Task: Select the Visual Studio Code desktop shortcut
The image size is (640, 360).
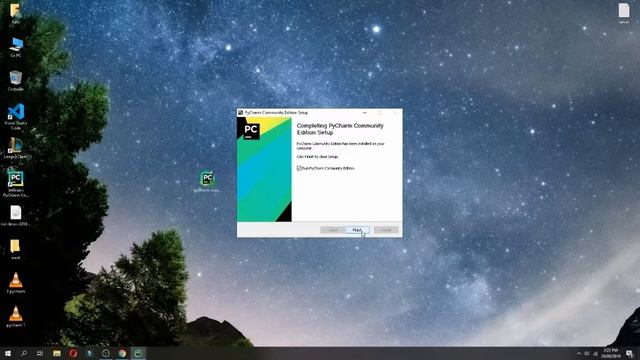Action: (x=16, y=116)
